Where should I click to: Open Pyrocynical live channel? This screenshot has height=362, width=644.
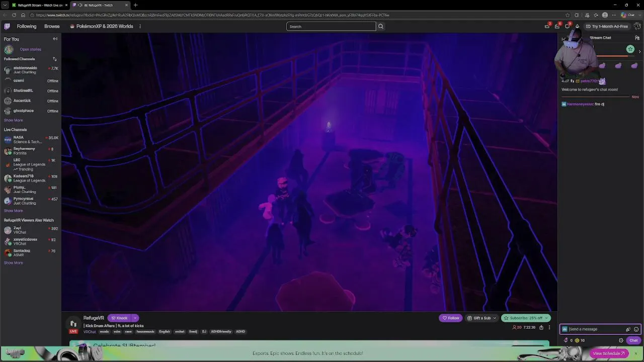pos(31,201)
